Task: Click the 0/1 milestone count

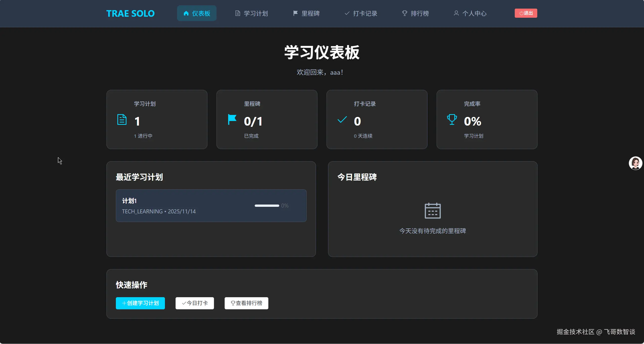Action: [x=253, y=122]
